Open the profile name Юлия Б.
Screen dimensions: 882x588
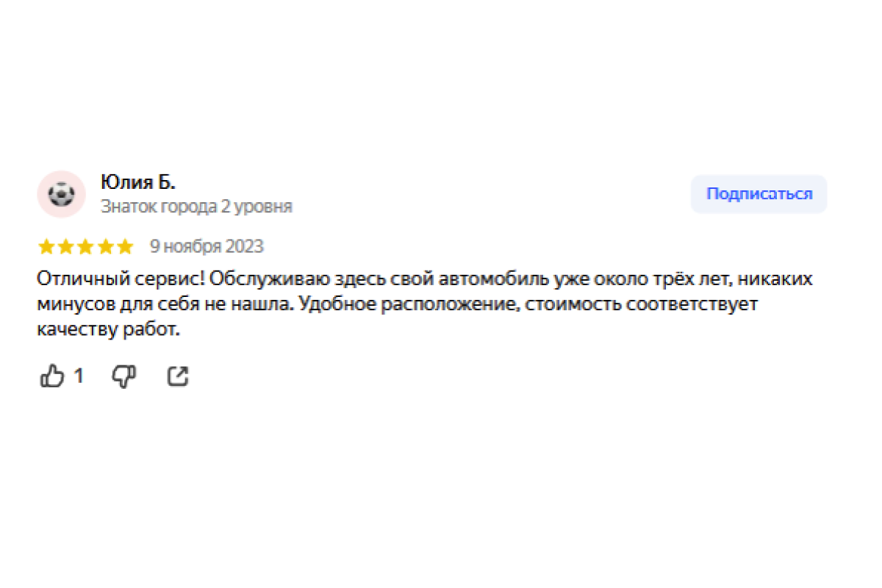click(138, 183)
